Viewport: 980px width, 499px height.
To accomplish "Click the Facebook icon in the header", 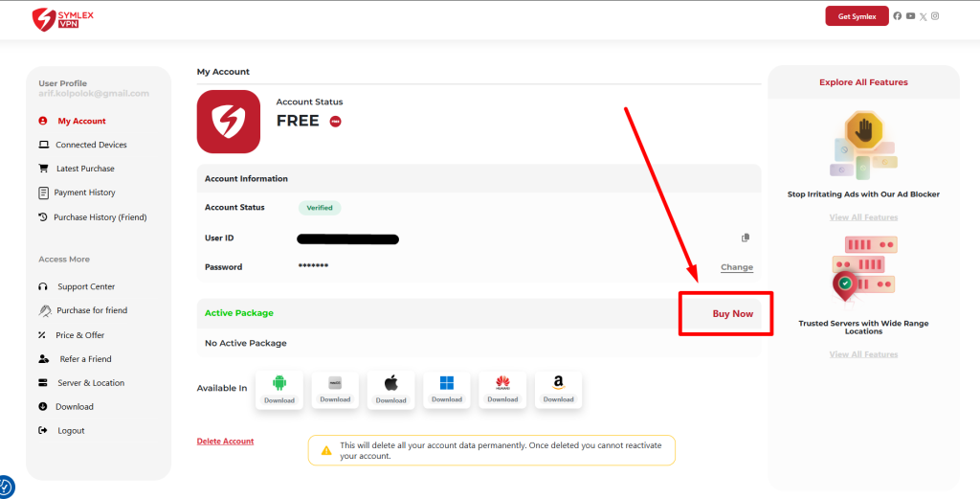I will [x=898, y=16].
